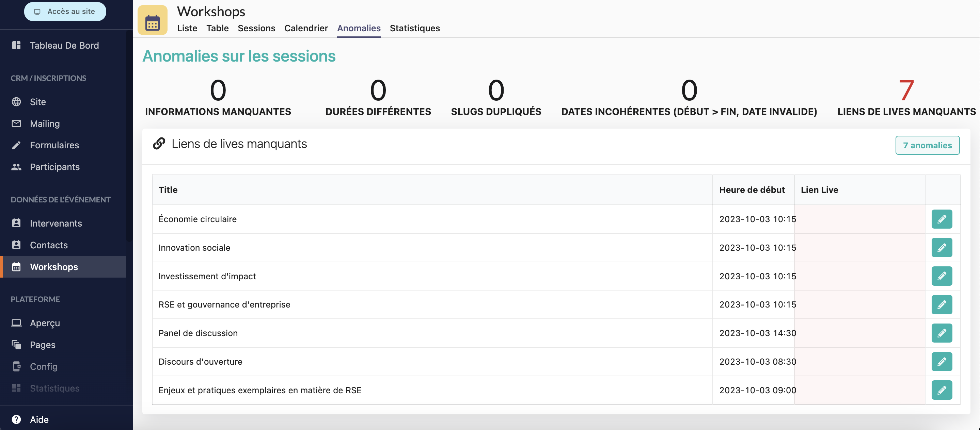Open the editor for Discours d'ouverture
Viewport: 980px width, 430px height.
[941, 362]
